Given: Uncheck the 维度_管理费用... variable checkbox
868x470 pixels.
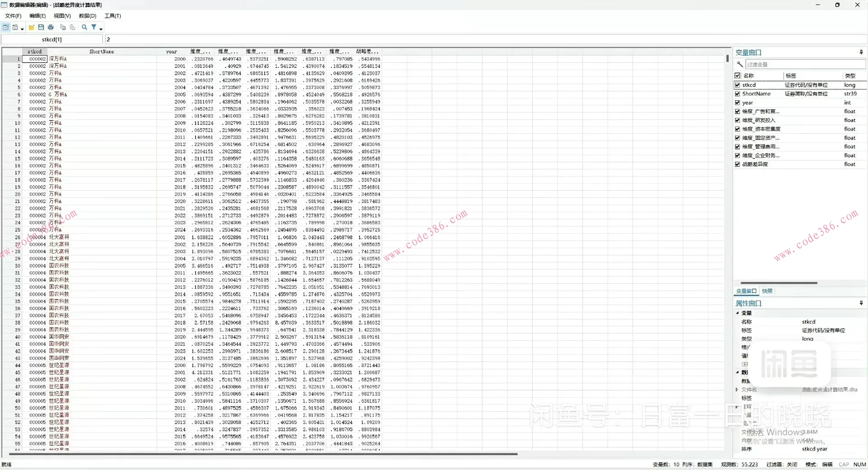Looking at the screenshot, I should coord(738,146).
